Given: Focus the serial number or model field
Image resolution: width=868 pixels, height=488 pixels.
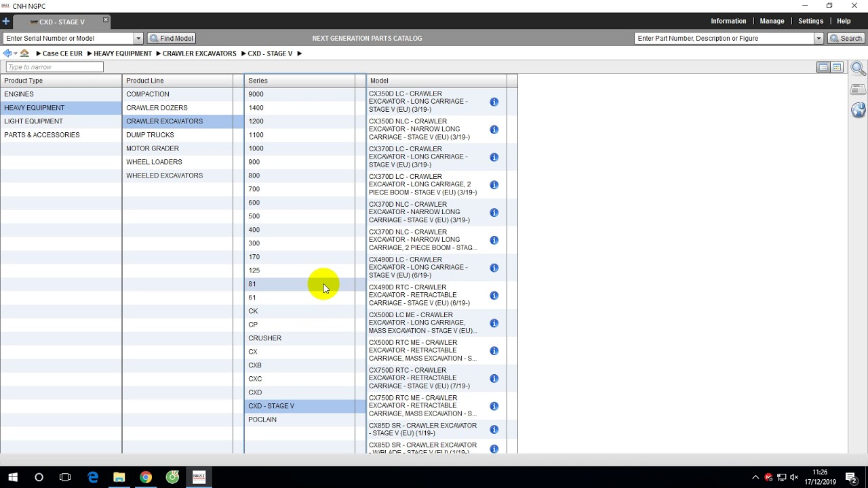Looking at the screenshot, I should click(68, 39).
